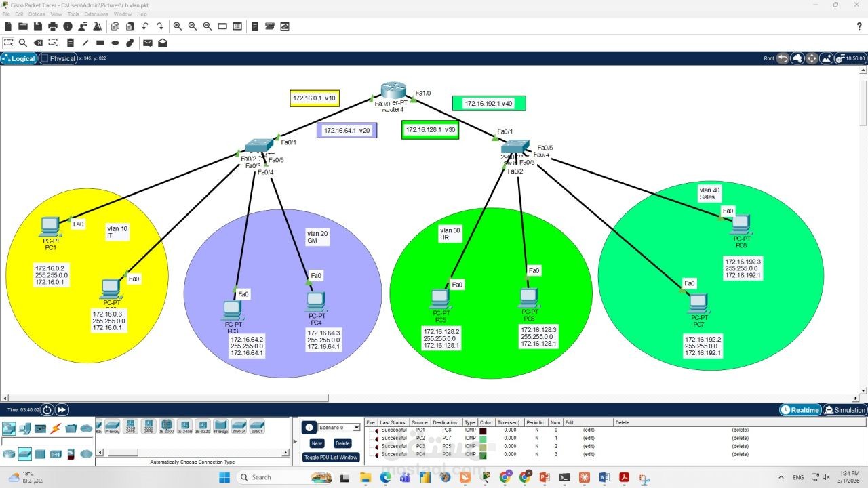Click Delete to remove current scenario
The height and width of the screenshot is (488, 868).
click(342, 443)
